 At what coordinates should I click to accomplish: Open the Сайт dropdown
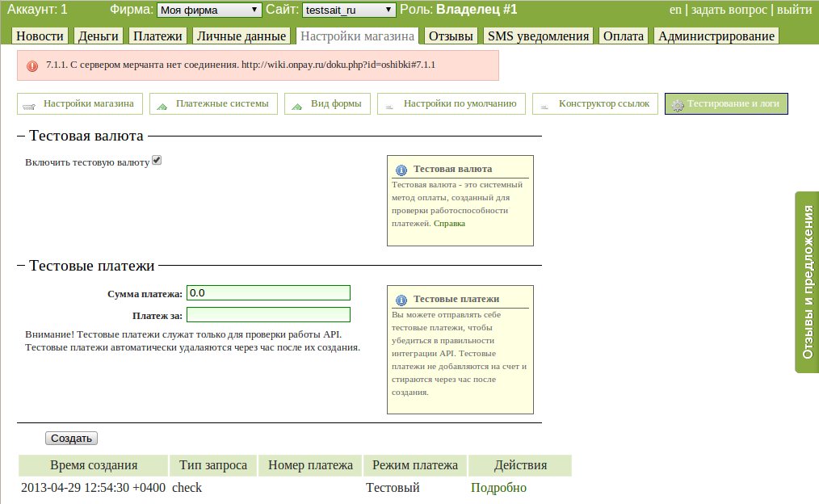(349, 10)
